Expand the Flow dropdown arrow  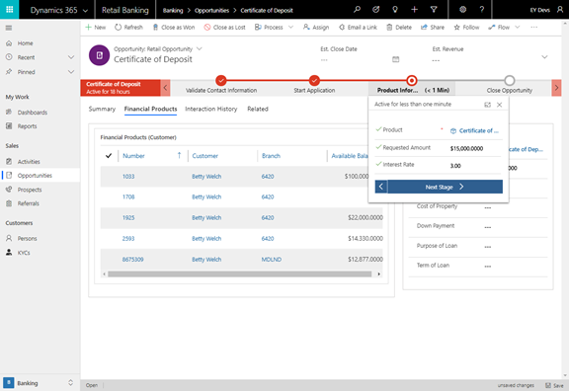click(x=518, y=28)
